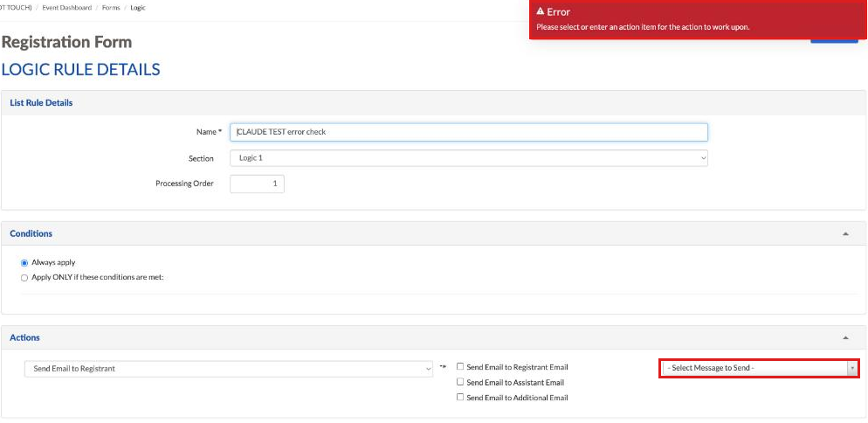Open the Section dropdown showing Logic 1
The width and height of the screenshot is (868, 423).
[469, 158]
